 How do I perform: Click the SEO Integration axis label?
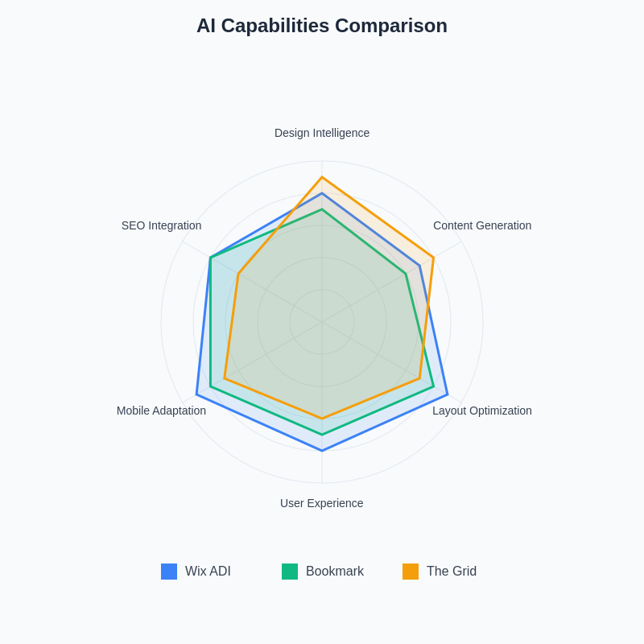pyautogui.click(x=162, y=225)
